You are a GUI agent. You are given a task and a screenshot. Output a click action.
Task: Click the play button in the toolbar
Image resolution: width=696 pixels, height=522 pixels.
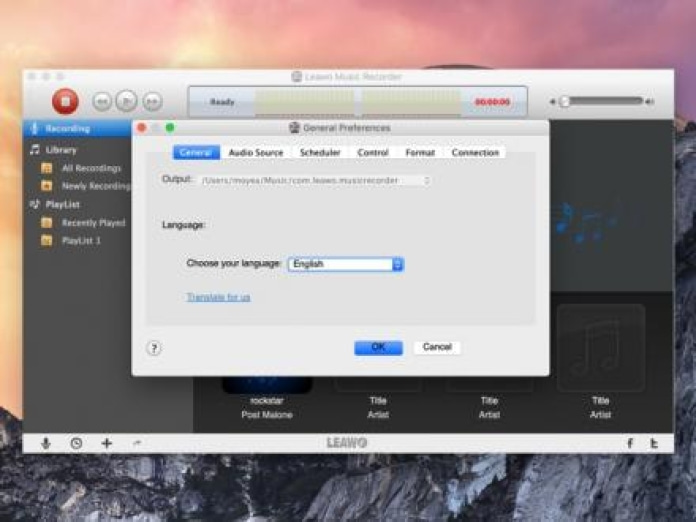click(127, 101)
